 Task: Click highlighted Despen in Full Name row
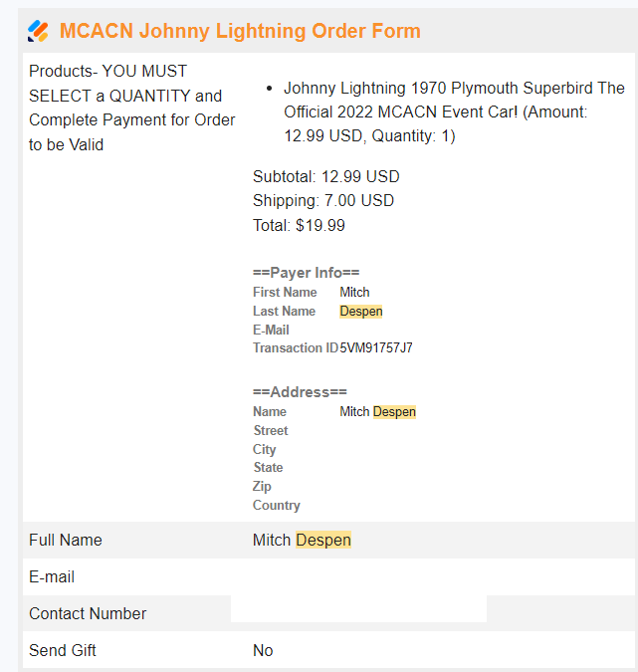323,540
